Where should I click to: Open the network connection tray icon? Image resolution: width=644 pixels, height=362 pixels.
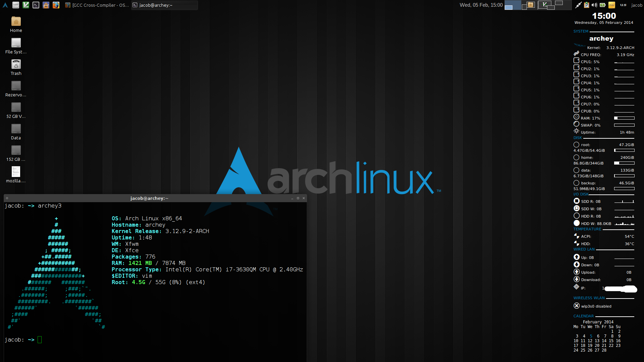point(578,5)
